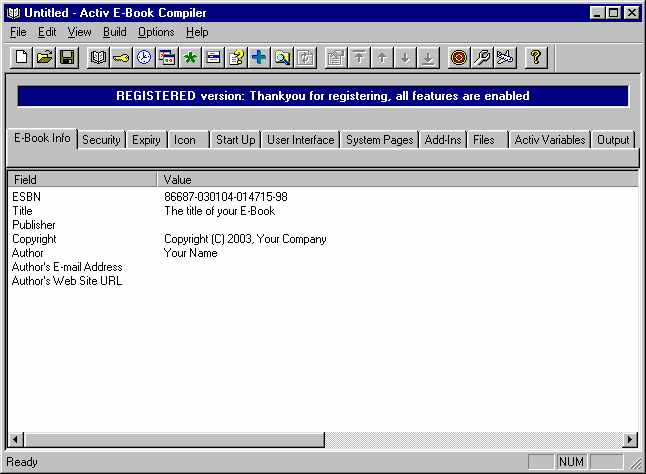This screenshot has height=474, width=646.
Task: Click the grayed properties toolbar icon
Action: [336, 57]
